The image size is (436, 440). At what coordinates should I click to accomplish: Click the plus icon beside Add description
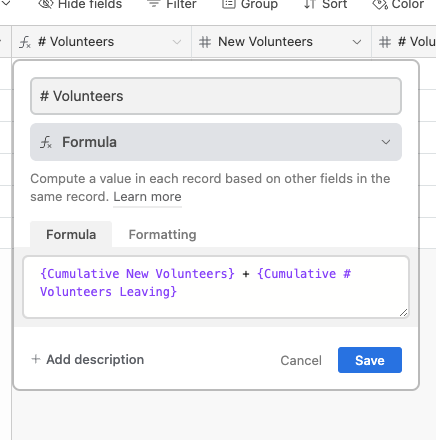(x=36, y=359)
